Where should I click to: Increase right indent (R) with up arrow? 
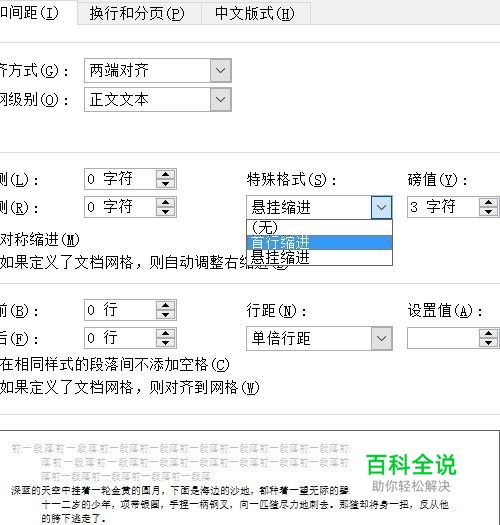click(166, 203)
